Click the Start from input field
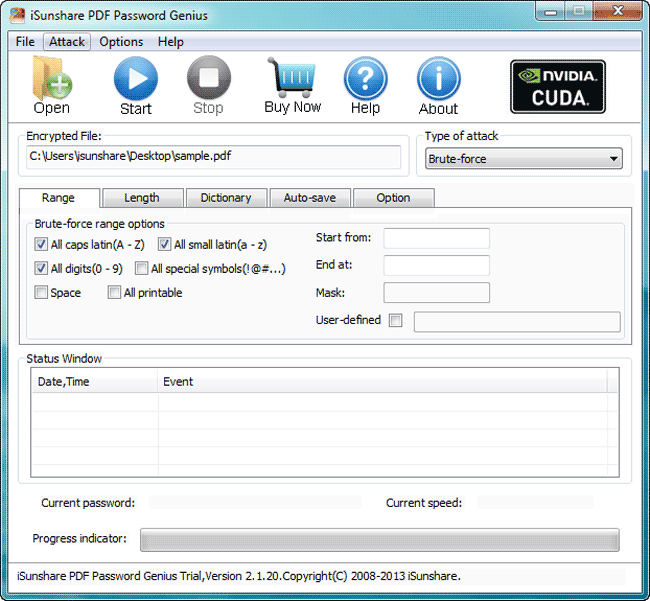The height and width of the screenshot is (601, 650). [x=437, y=238]
